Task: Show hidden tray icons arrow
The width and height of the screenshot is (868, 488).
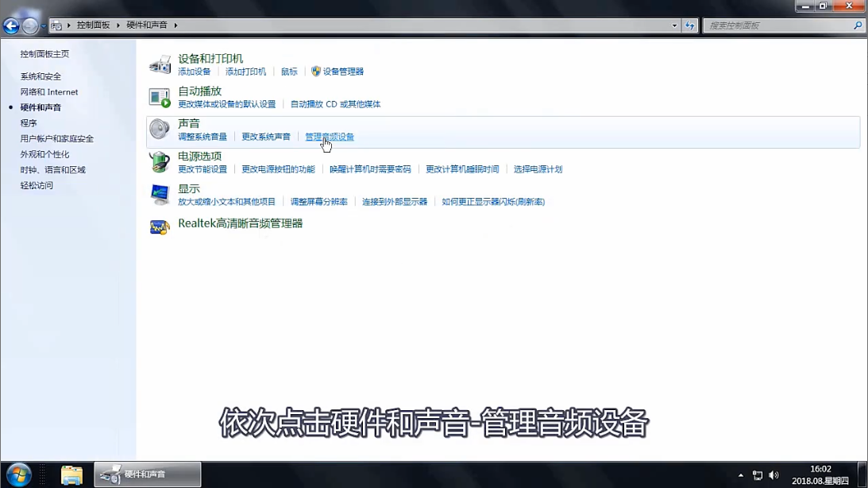Action: (x=741, y=475)
